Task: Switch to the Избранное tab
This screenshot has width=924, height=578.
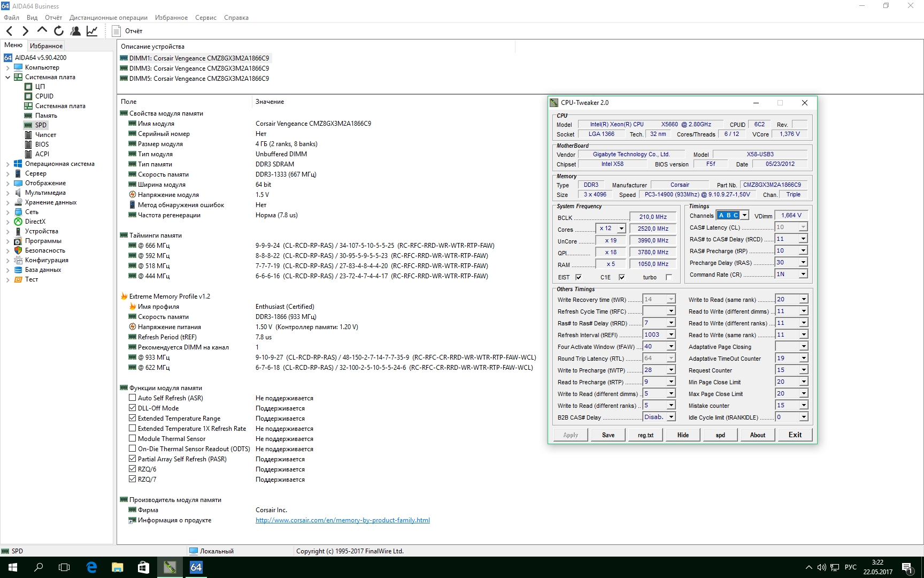Action: point(46,46)
